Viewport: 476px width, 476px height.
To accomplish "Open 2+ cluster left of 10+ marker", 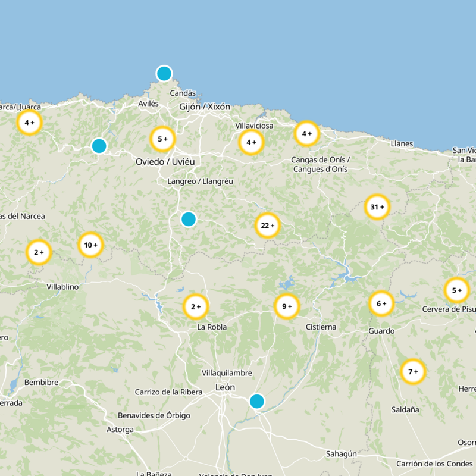I will 39,252.
